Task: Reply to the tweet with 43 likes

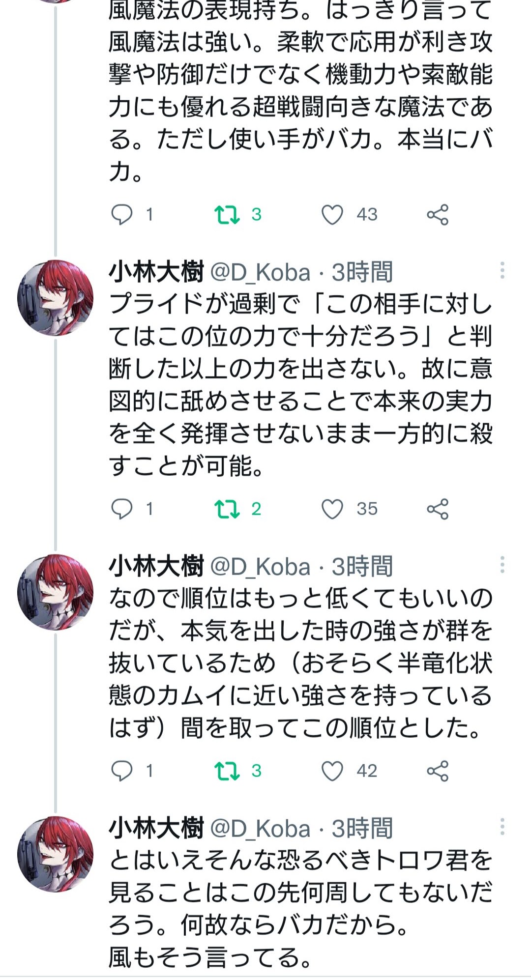Action: (122, 214)
